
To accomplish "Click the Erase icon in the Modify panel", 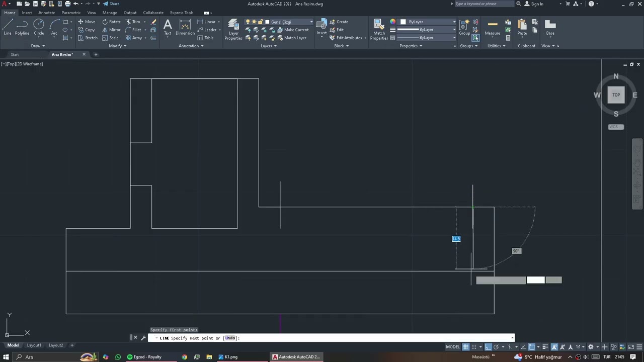I will [153, 22].
